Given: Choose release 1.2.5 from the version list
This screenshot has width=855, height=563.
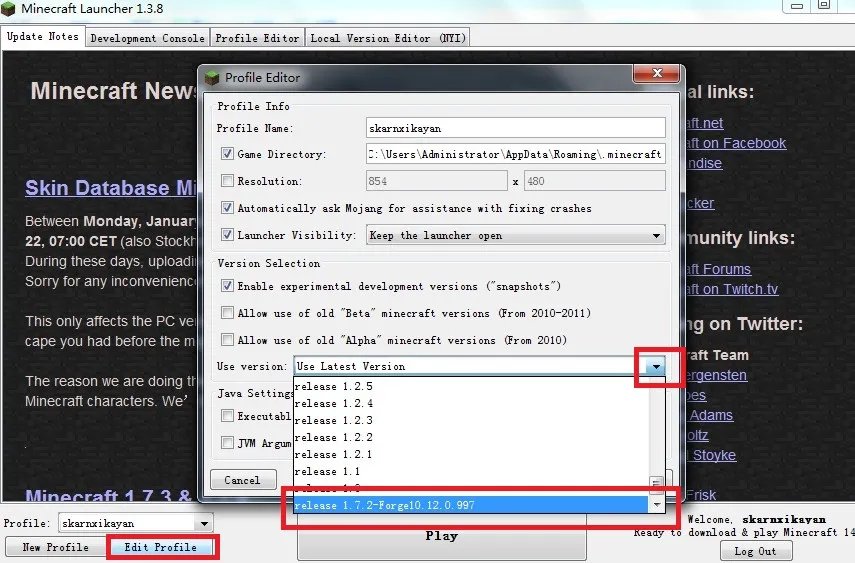Looking at the screenshot, I should point(471,386).
